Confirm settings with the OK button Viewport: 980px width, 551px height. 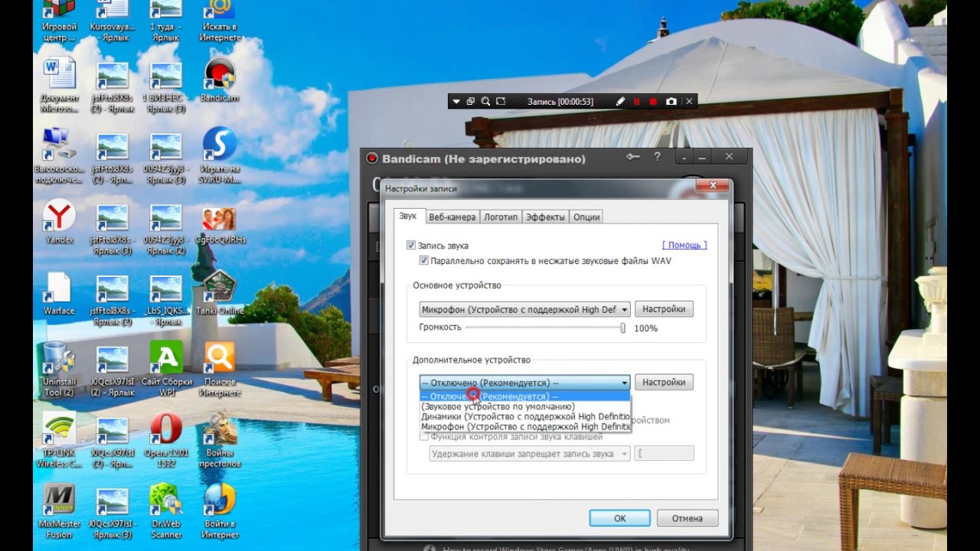coord(619,518)
